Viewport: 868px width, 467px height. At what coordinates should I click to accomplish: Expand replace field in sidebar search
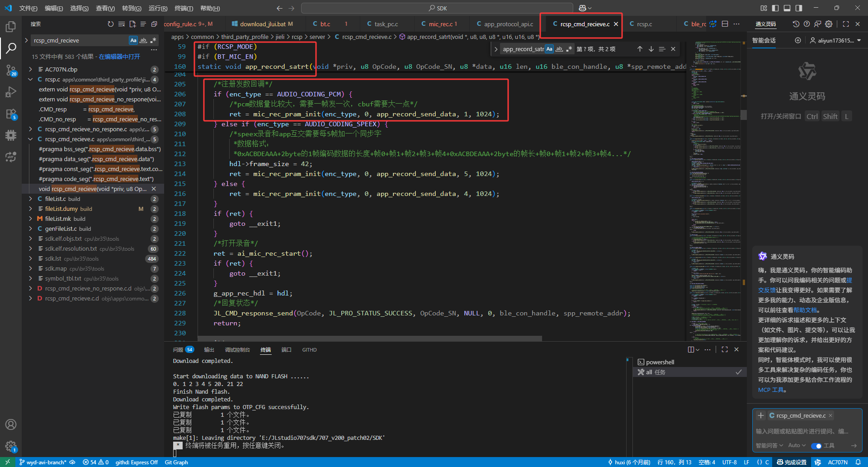point(26,40)
